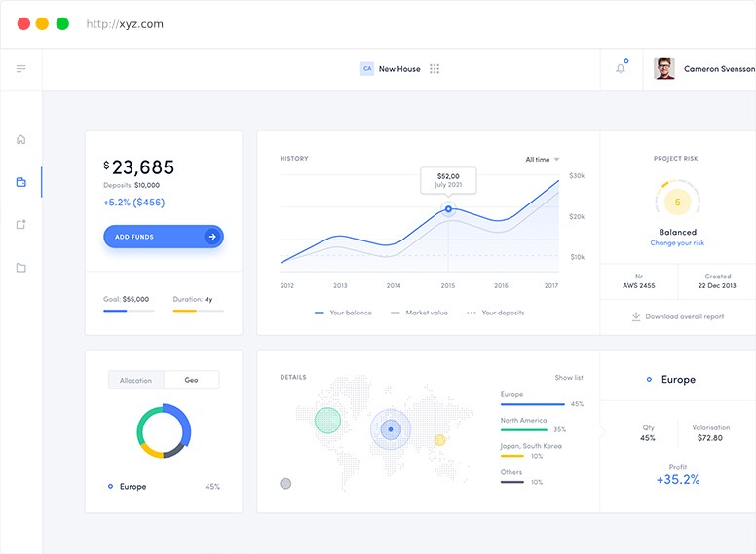The height and width of the screenshot is (554, 756).
Task: Click the +35.2% profit value
Action: tap(677, 479)
